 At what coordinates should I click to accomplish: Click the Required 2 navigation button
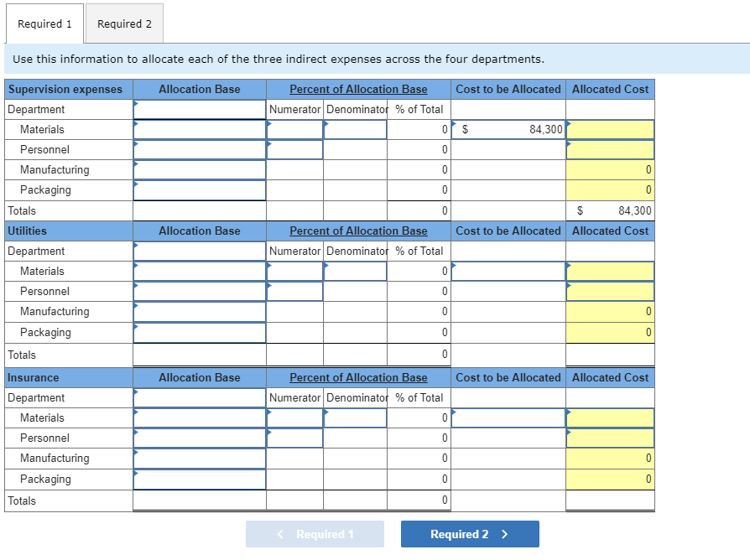(470, 534)
